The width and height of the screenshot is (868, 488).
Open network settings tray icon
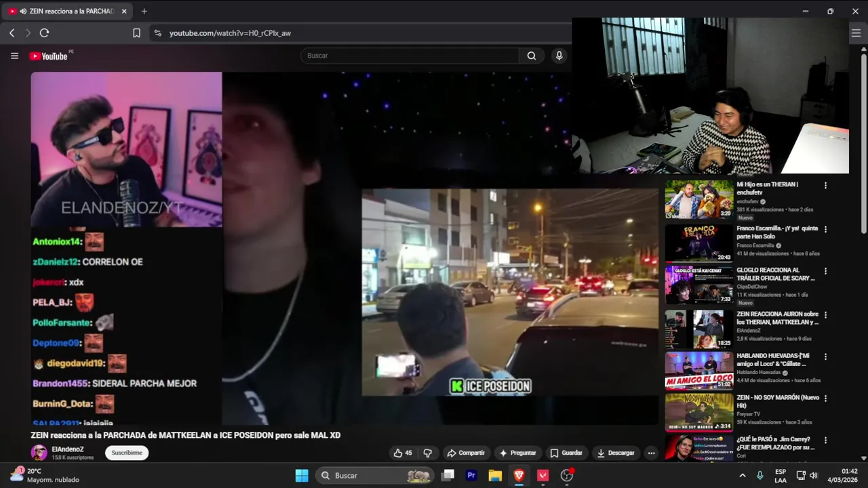tap(801, 476)
